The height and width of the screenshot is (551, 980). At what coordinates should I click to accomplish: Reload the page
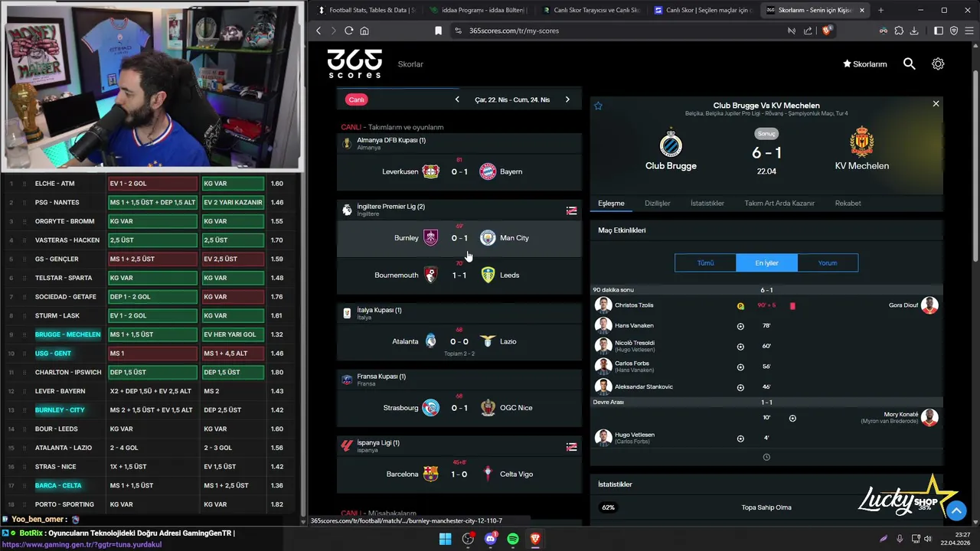point(348,31)
